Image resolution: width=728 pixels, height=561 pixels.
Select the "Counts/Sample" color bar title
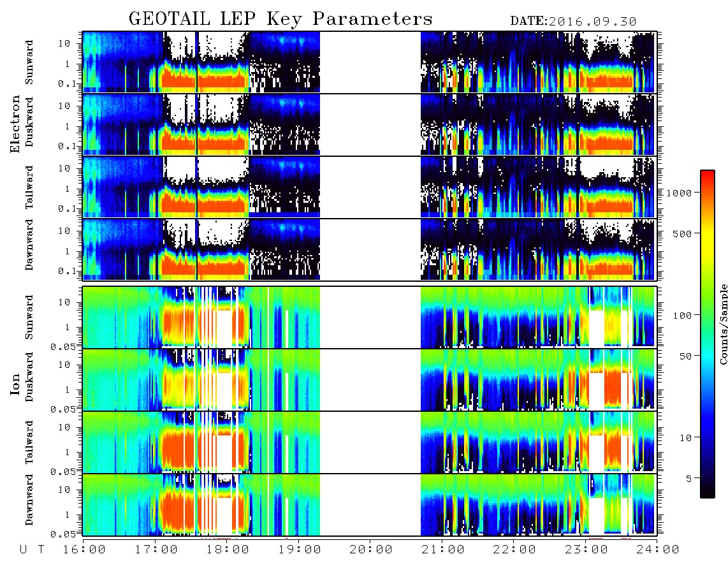(x=723, y=324)
